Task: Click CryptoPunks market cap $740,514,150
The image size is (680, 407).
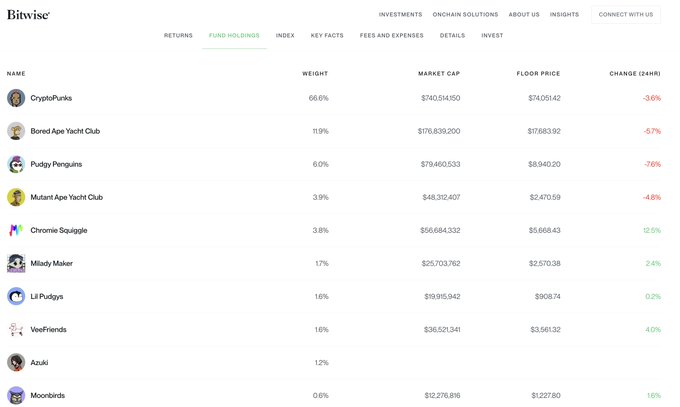Action: (441, 98)
